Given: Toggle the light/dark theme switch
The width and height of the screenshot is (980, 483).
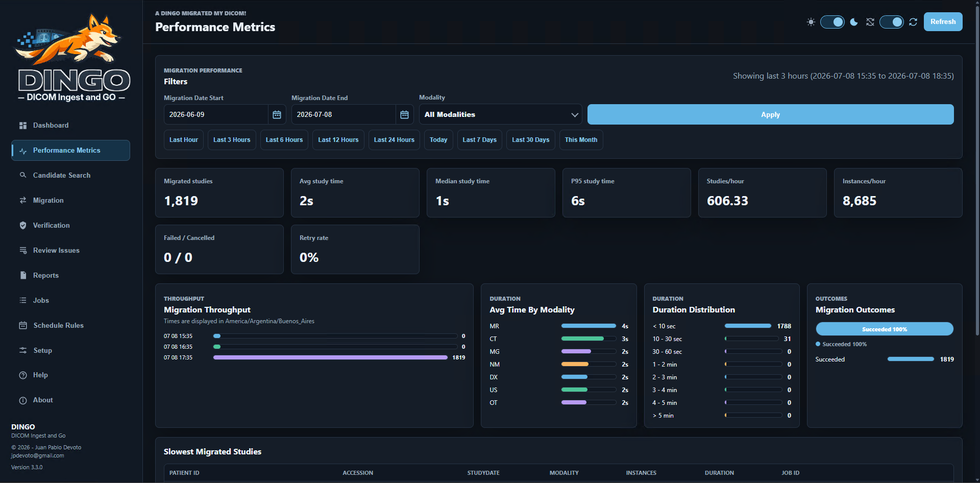Looking at the screenshot, I should coord(832,22).
